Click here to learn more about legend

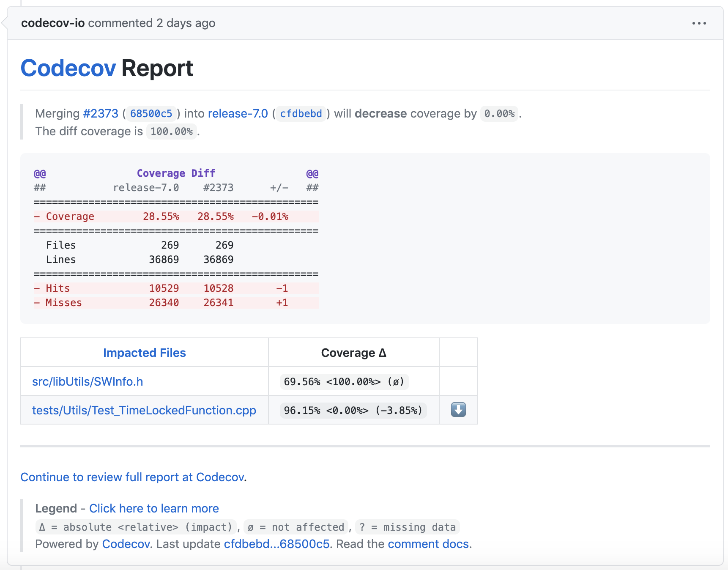coord(154,508)
